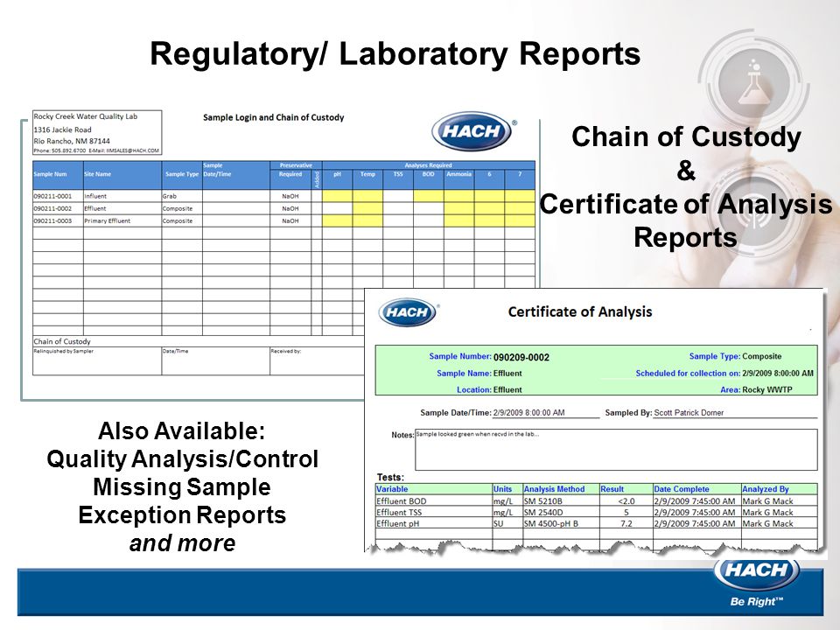Click the Received by field
Screen dimensions: 840x630
(x=317, y=360)
